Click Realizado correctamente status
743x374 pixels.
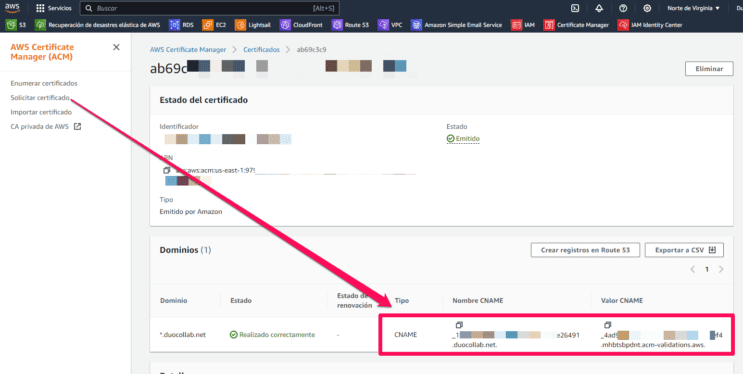pyautogui.click(x=272, y=335)
